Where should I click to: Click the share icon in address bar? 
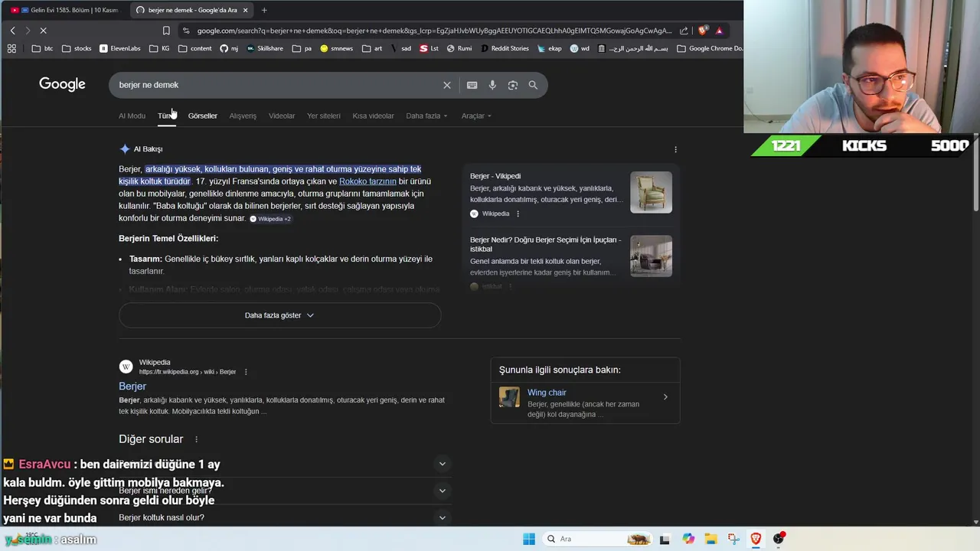(683, 31)
